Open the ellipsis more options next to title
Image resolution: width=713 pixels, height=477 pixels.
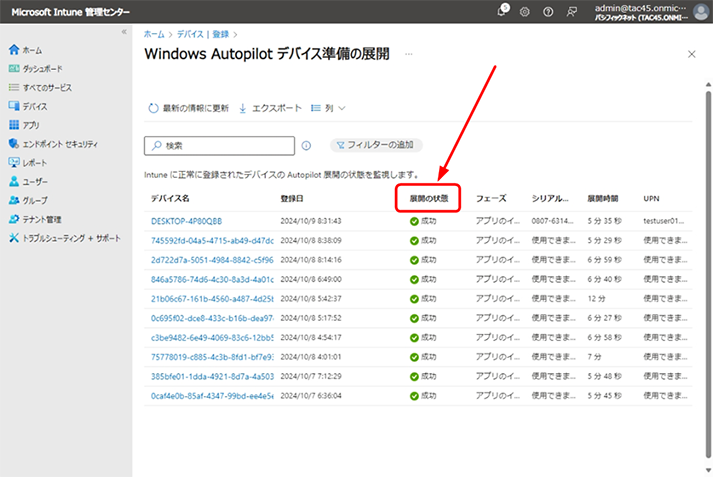(x=409, y=54)
